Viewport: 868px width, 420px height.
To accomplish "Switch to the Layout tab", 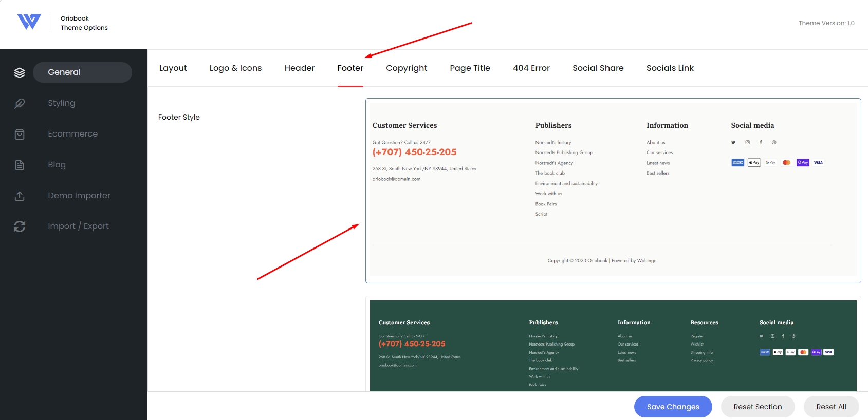I will pos(173,68).
